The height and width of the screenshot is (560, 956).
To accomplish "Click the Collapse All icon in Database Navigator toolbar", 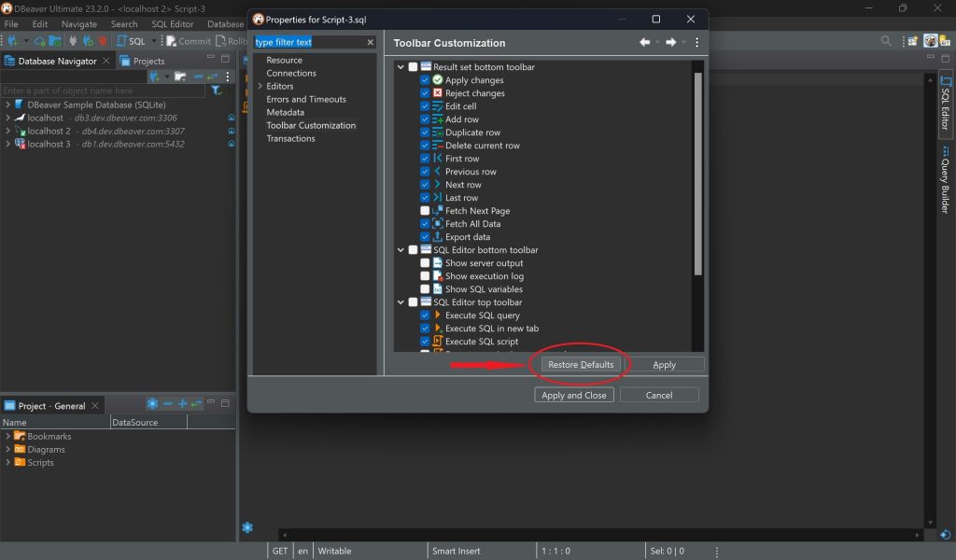I will pyautogui.click(x=198, y=77).
